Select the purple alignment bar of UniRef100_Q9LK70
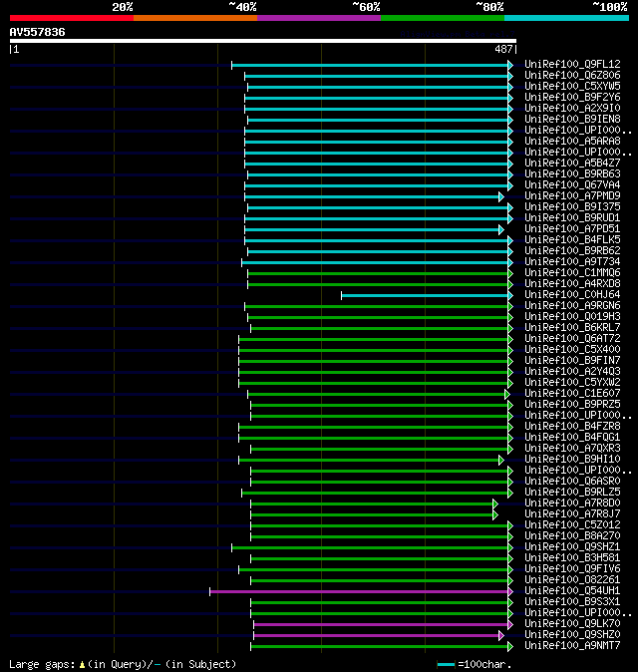 point(381,625)
